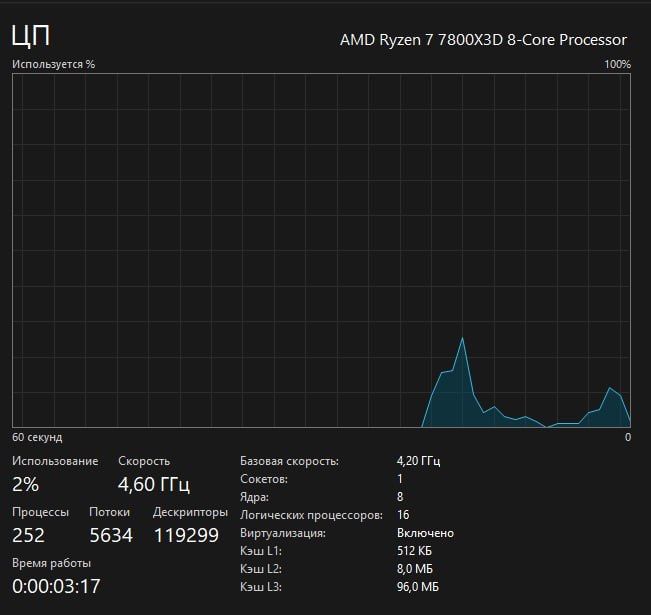Screen dimensions: 651x615
Task: Click the Дескрипторы label
Action: (x=190, y=512)
